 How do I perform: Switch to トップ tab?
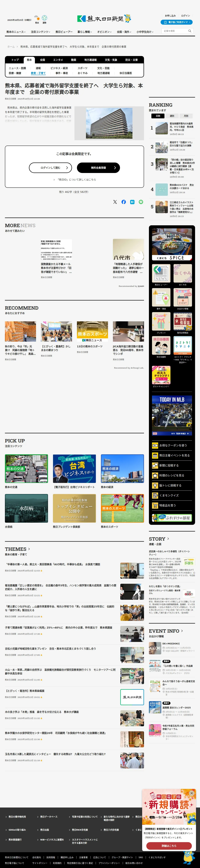click(15, 60)
